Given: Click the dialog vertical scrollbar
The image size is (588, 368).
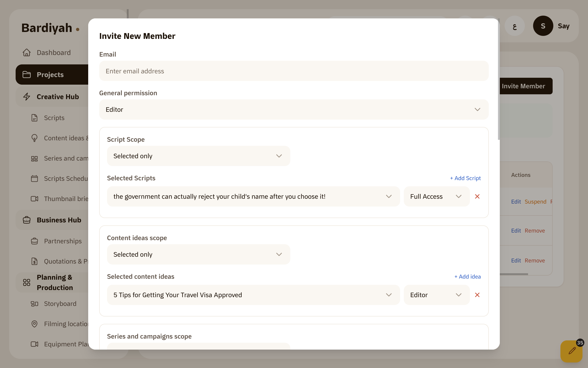Looking at the screenshot, I should click(499, 79).
